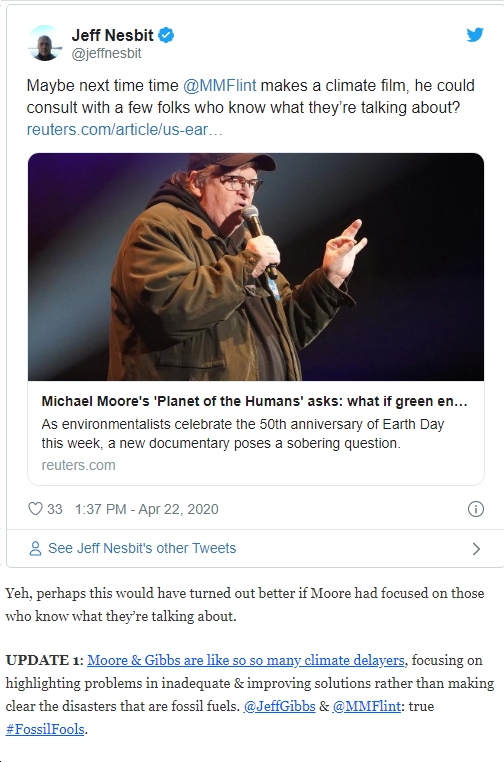Click the person icon beside other Tweets
This screenshot has width=504, height=762.
(35, 549)
